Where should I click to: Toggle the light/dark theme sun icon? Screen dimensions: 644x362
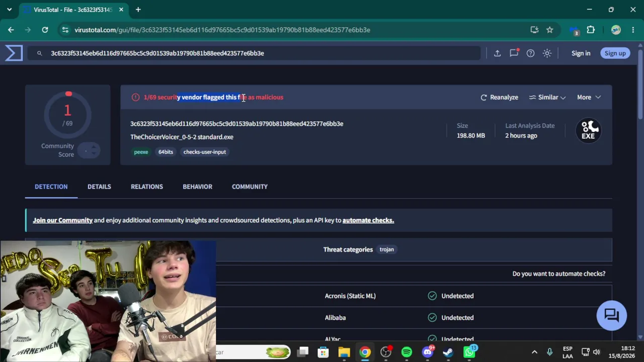click(x=547, y=53)
